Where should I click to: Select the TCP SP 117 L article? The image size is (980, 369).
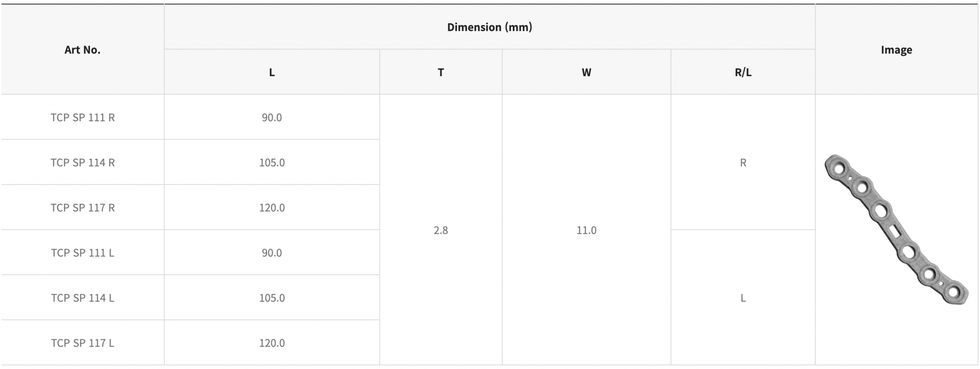pos(83,343)
